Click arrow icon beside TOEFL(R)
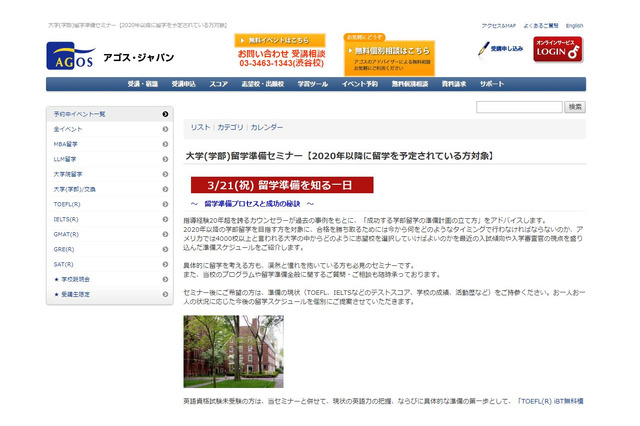Image resolution: width=640 pixels, height=426 pixels. [x=165, y=204]
